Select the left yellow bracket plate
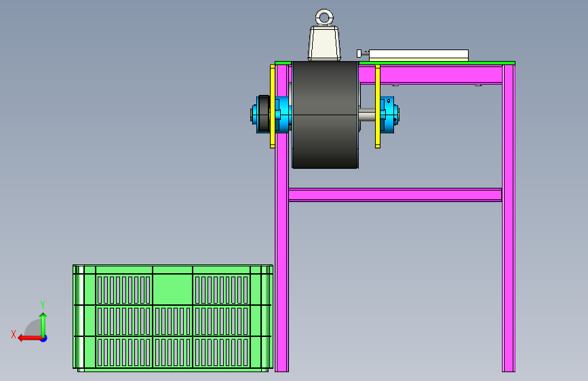This screenshot has height=381, width=588. click(x=273, y=106)
